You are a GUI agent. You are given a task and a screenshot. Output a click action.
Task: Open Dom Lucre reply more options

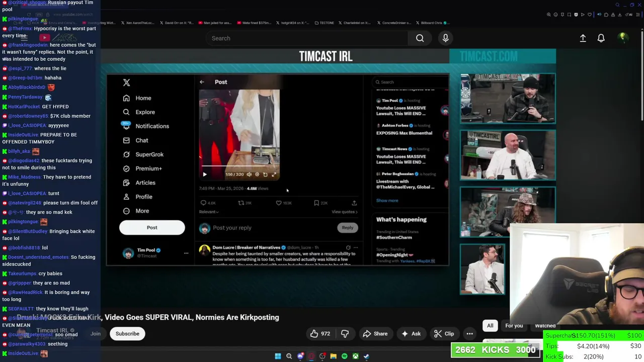(356, 247)
